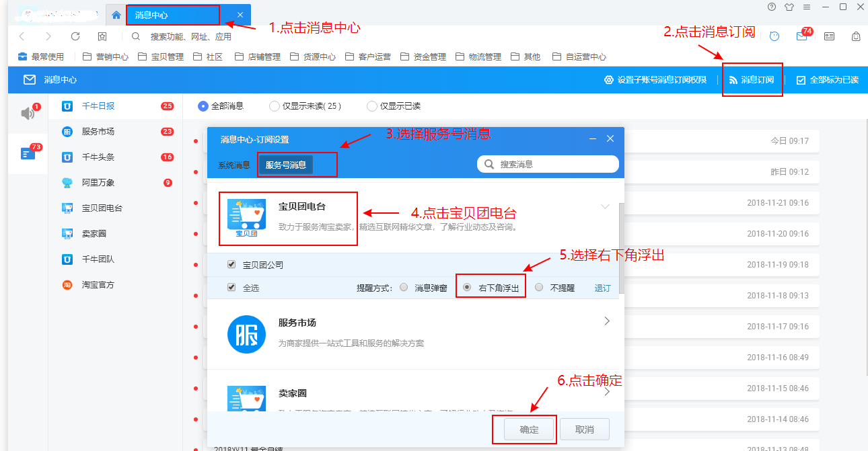Choose 右下角浮出 reminder option
868x451 pixels.
click(467, 288)
